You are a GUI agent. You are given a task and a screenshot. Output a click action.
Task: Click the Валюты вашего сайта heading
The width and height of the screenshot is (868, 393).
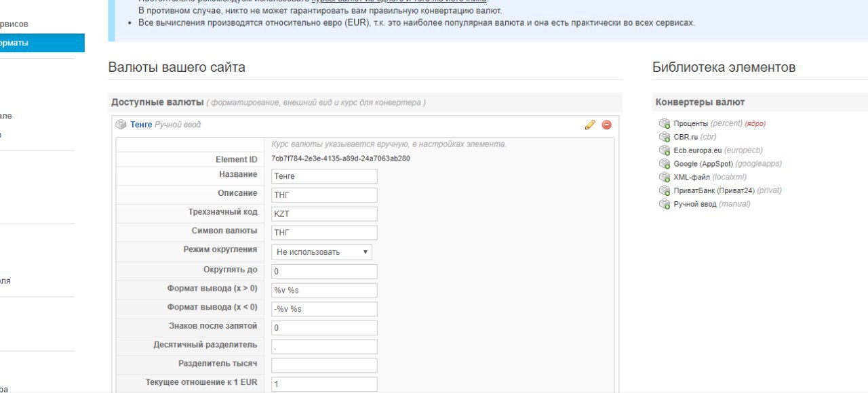(x=176, y=68)
